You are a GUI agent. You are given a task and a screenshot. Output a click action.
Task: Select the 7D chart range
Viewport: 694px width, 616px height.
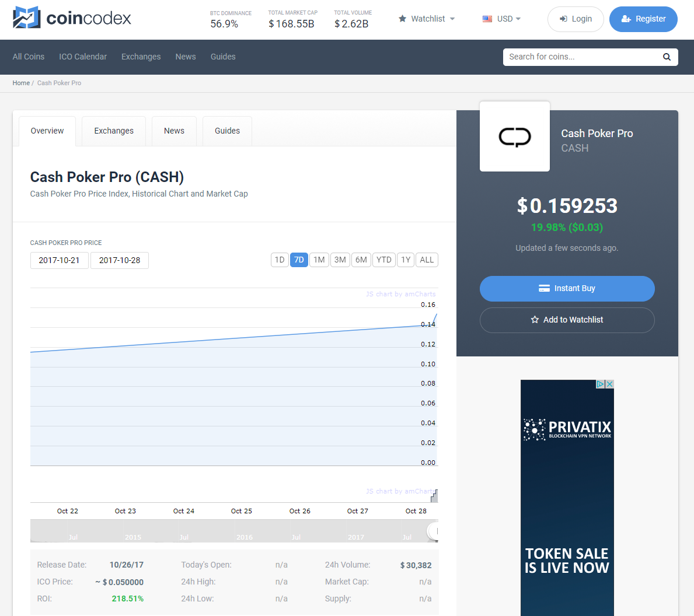(x=299, y=260)
